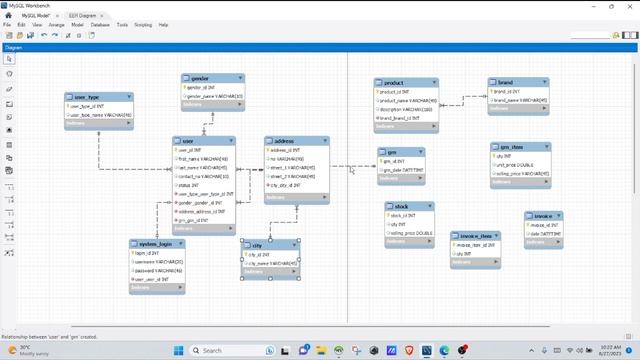Select the grn_date DATETIME column row

click(401, 170)
